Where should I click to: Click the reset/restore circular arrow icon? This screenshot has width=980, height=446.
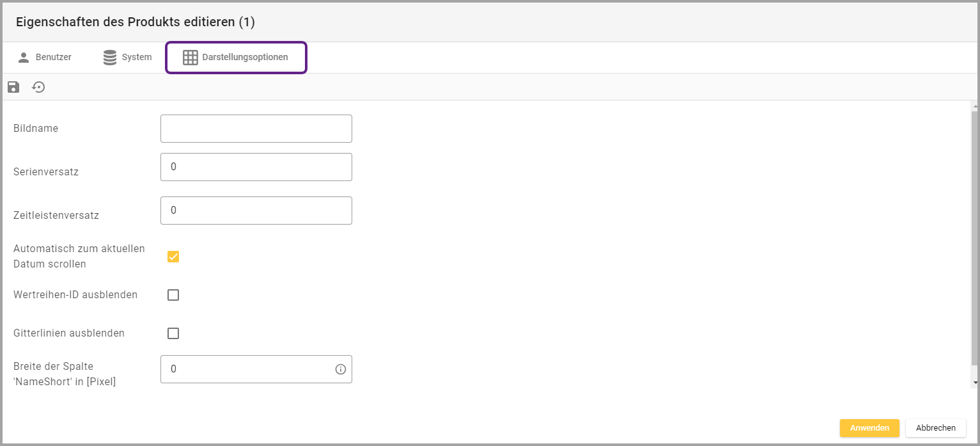pos(39,87)
